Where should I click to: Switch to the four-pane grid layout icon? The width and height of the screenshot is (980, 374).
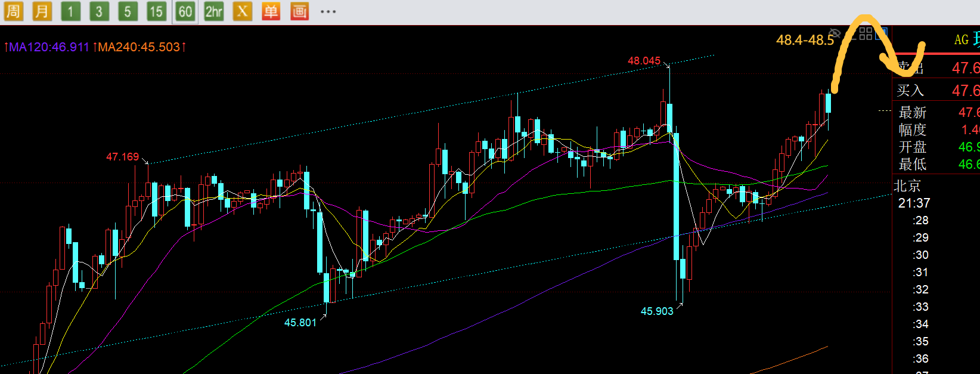tap(866, 33)
